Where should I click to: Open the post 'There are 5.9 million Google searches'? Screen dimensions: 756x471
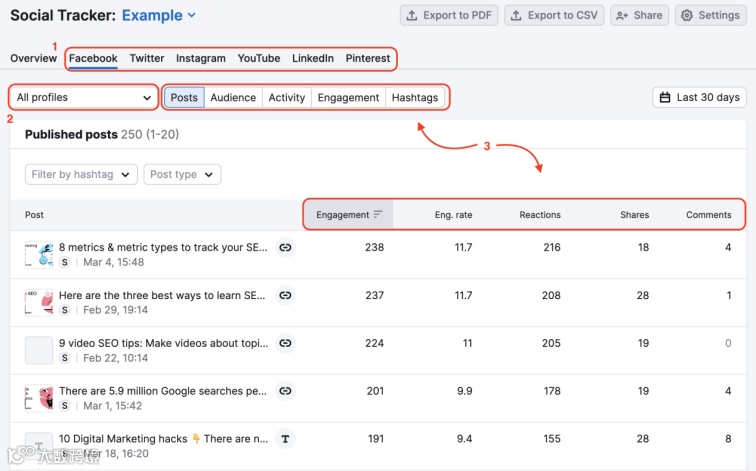point(163,390)
